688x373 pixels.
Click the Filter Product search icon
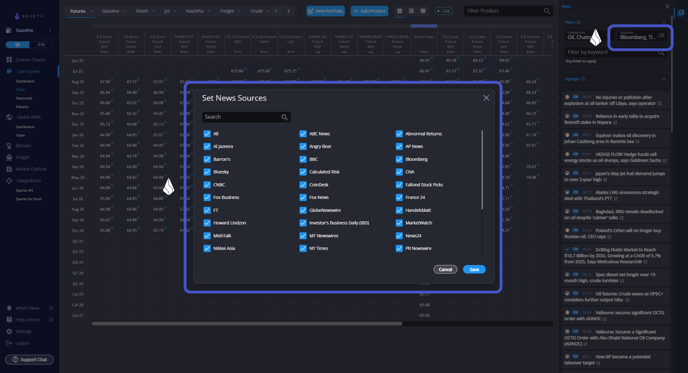click(547, 11)
